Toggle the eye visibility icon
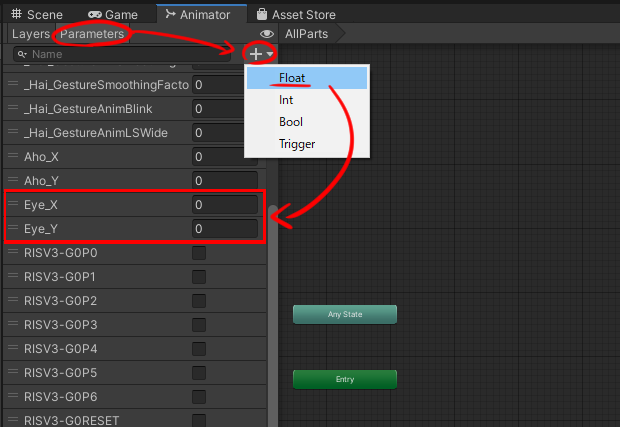 pyautogui.click(x=267, y=34)
